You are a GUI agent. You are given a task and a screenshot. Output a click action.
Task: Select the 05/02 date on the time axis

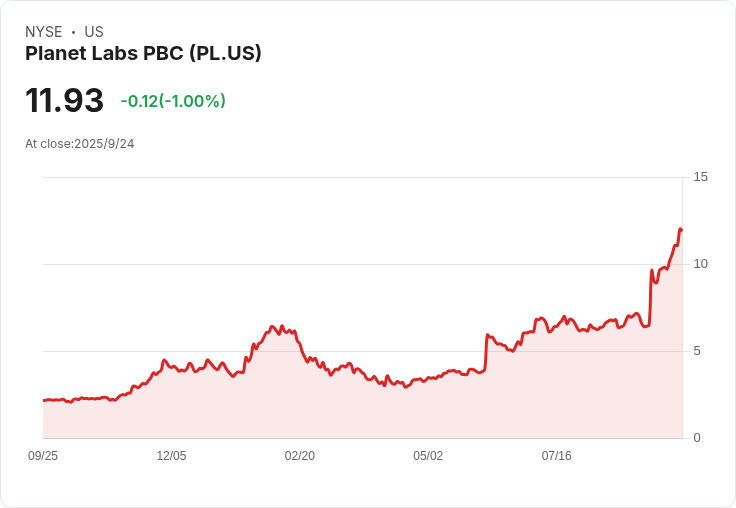click(x=428, y=456)
